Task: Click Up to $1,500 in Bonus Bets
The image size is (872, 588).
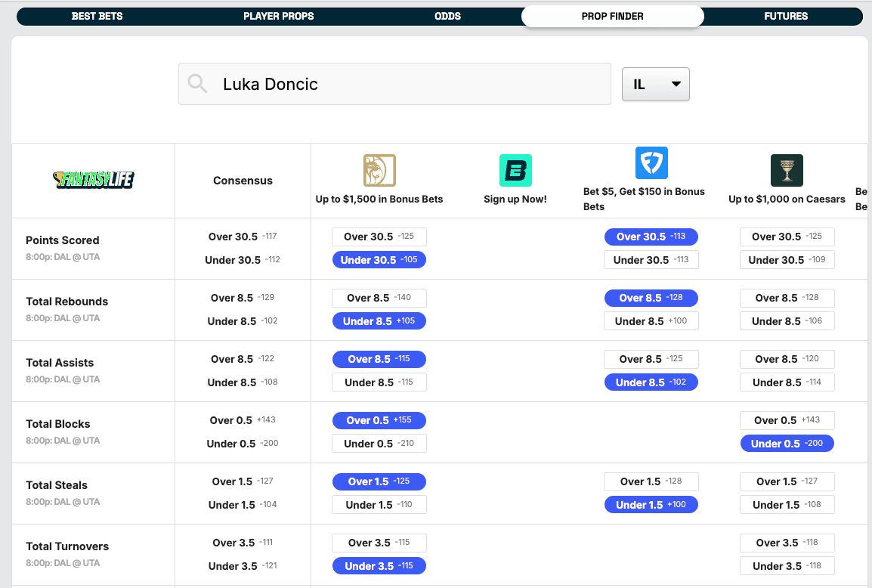Action: tap(379, 200)
